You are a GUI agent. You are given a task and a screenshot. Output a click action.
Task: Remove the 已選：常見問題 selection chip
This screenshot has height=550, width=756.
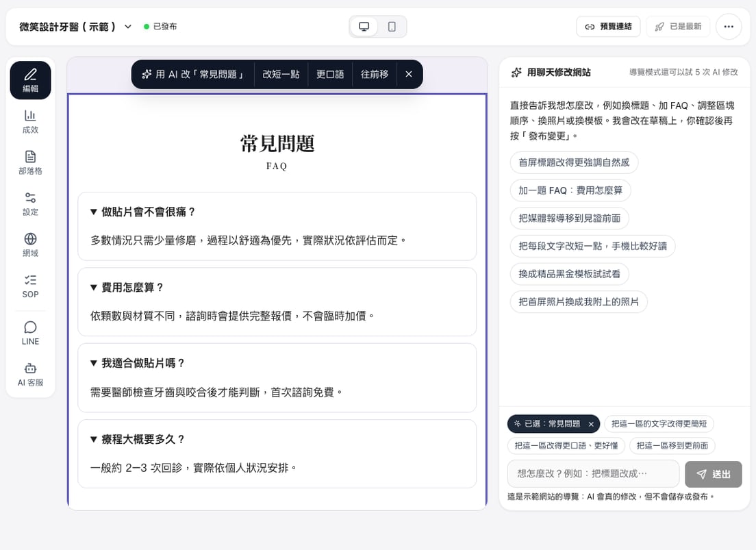[591, 424]
